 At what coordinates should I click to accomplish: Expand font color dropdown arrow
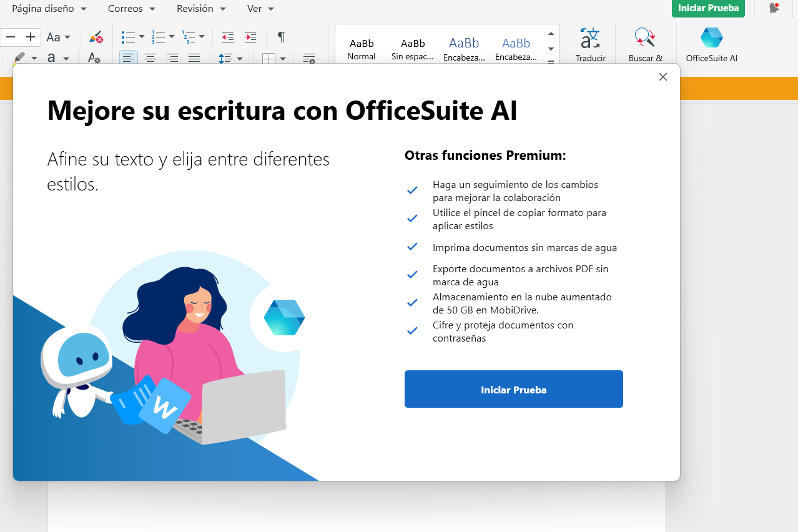pos(66,58)
